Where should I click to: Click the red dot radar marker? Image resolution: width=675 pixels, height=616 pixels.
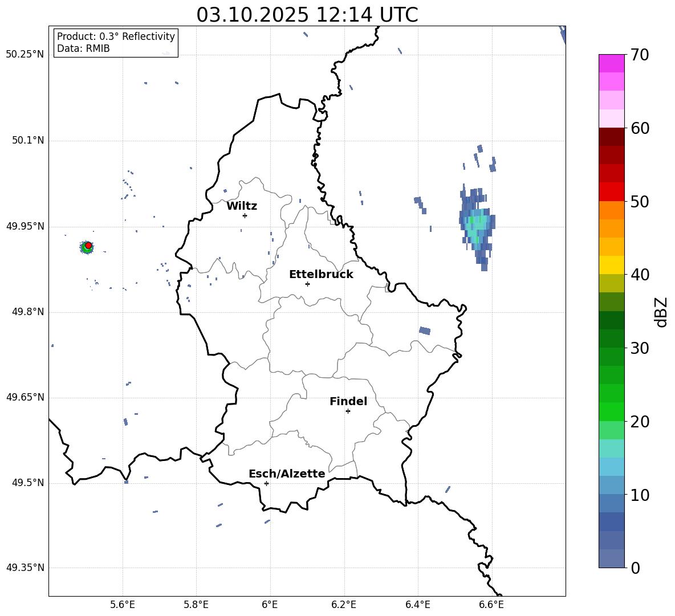88,246
